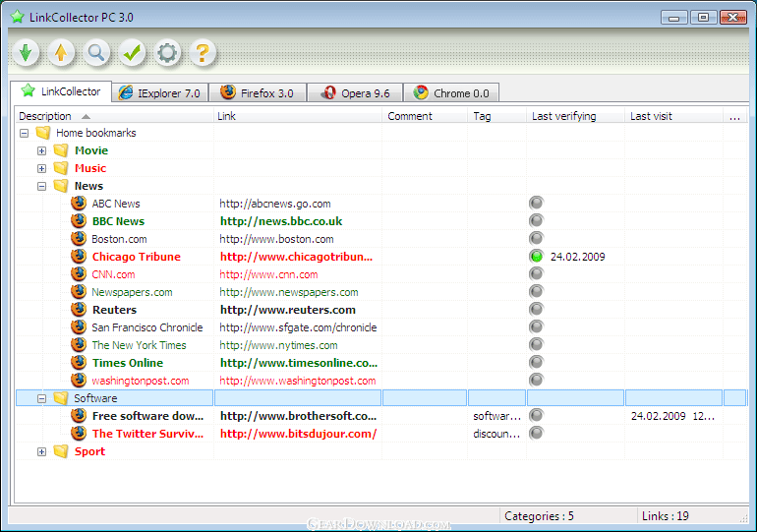This screenshot has width=757, height=532.
Task: Click the Software folder icon
Action: tap(61, 398)
